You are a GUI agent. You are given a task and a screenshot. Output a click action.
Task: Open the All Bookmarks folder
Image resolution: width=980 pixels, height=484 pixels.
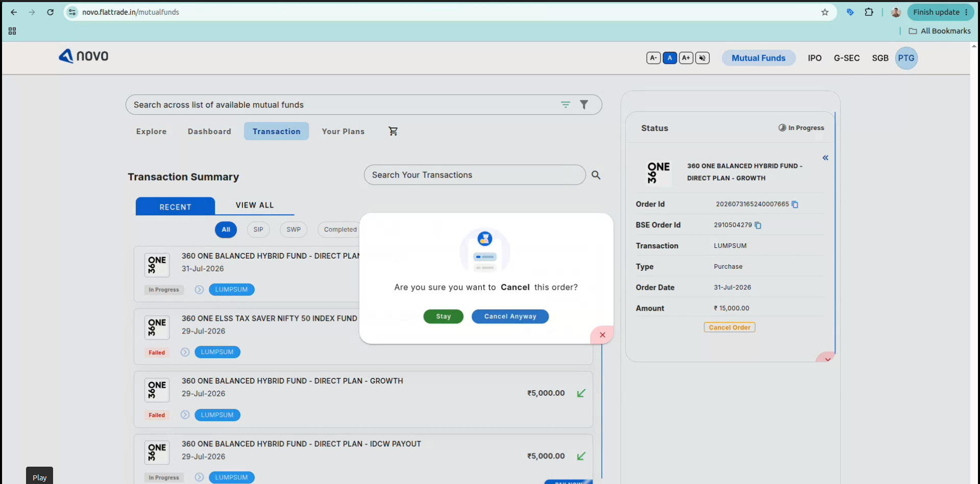(940, 31)
